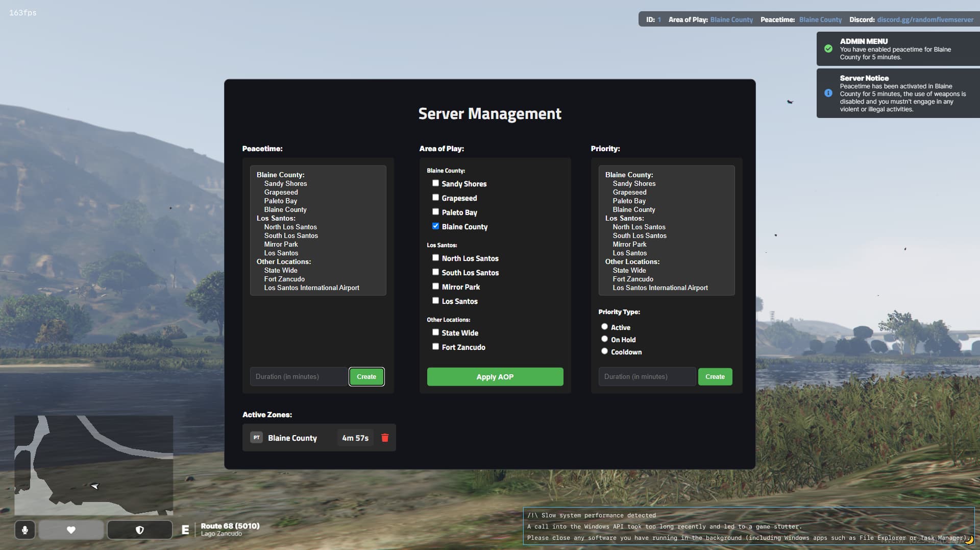Click the shield armor icon
The image size is (980, 550).
pos(139,530)
